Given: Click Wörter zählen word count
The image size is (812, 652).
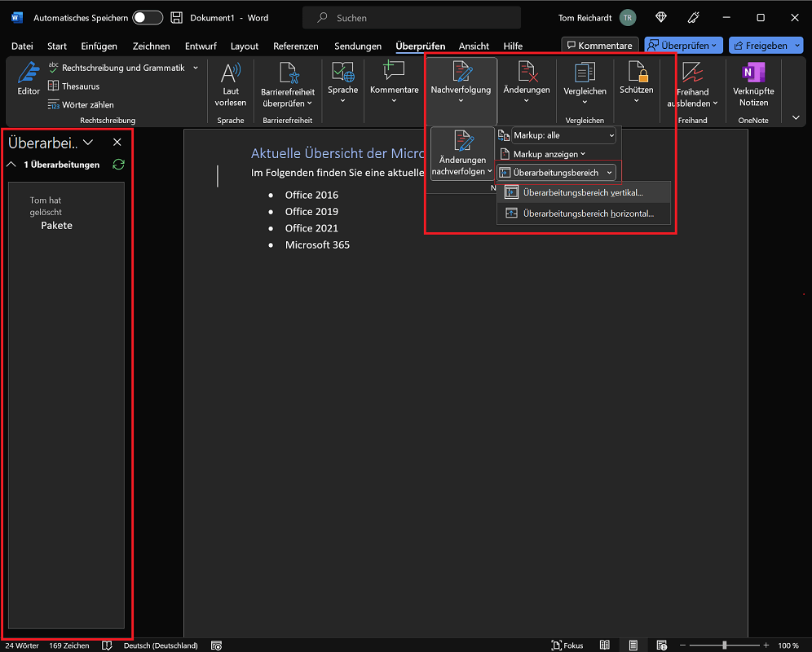Looking at the screenshot, I should coord(81,104).
